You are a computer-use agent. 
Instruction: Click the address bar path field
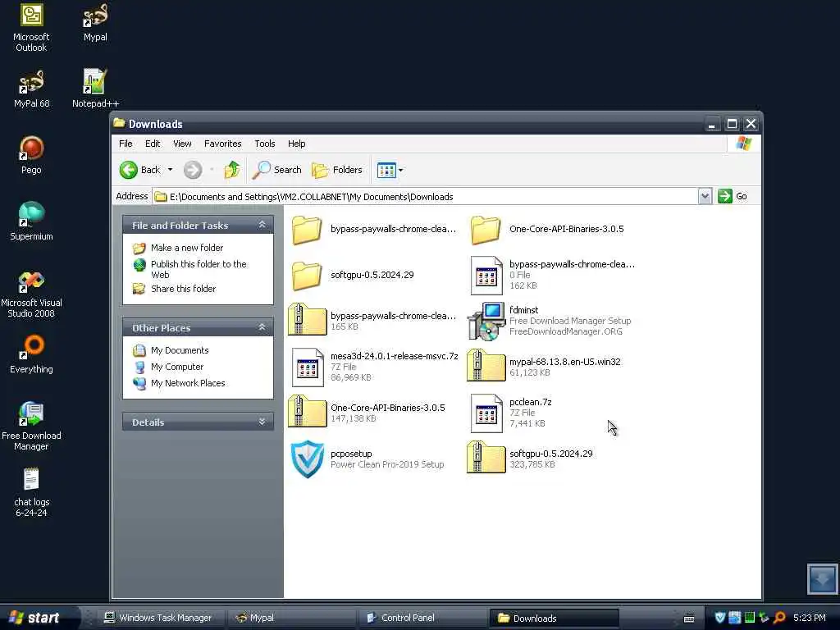tap(426, 197)
